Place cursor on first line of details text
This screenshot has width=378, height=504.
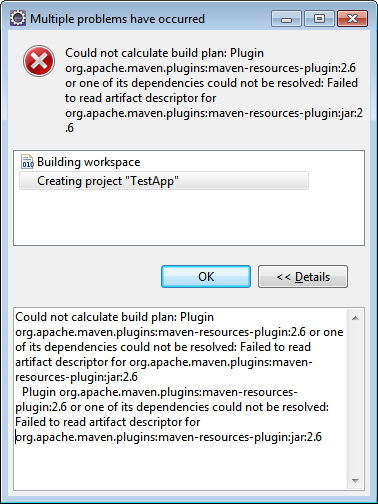pos(114,317)
